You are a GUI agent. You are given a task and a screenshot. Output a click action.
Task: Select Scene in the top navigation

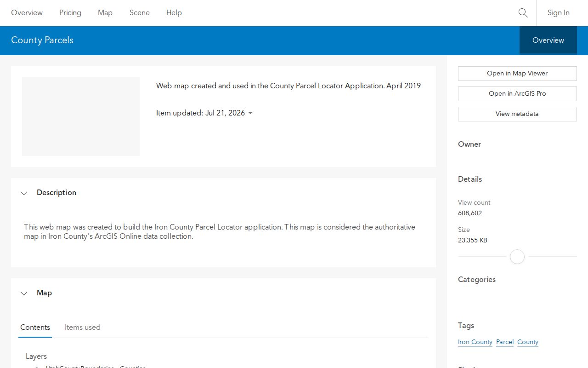point(140,13)
